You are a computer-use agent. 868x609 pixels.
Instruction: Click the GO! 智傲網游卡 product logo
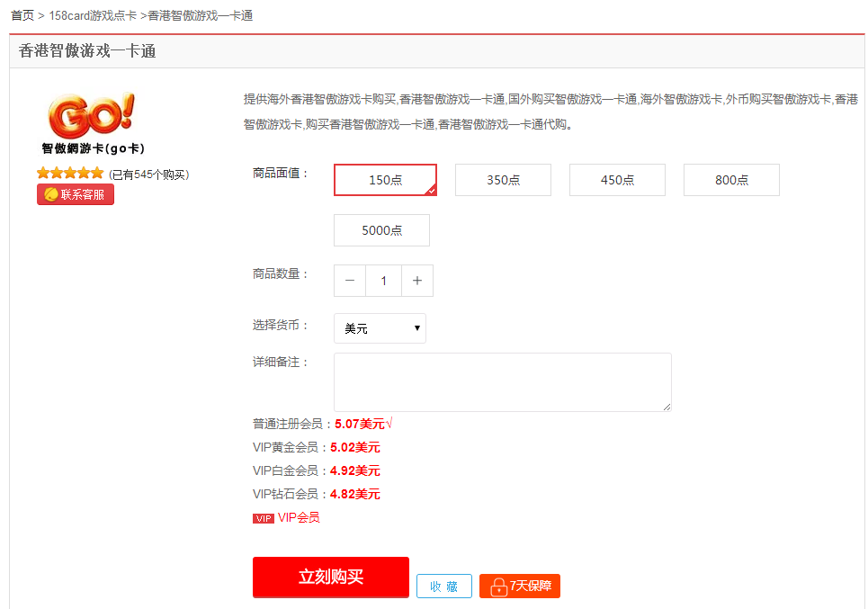(x=93, y=123)
